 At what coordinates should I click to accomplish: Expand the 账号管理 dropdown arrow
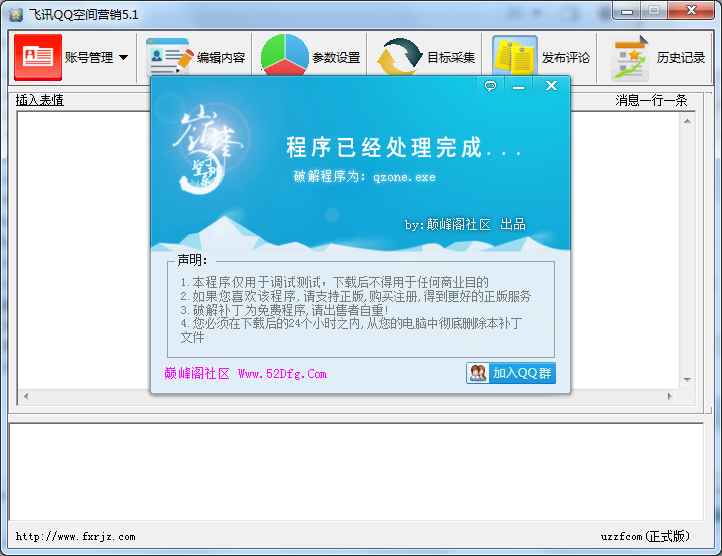tap(123, 58)
